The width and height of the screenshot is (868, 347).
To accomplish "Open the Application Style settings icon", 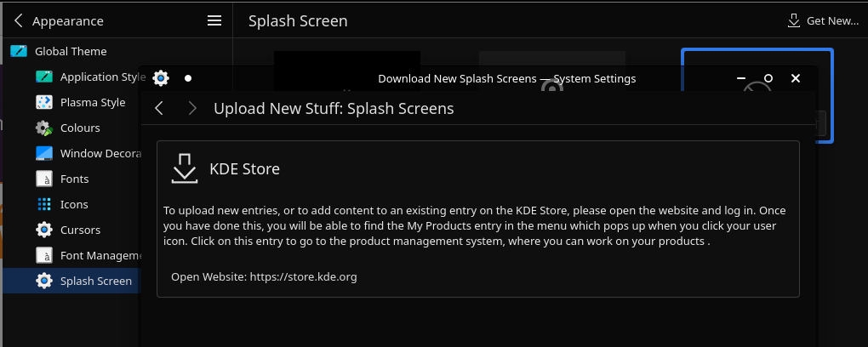I will [43, 77].
